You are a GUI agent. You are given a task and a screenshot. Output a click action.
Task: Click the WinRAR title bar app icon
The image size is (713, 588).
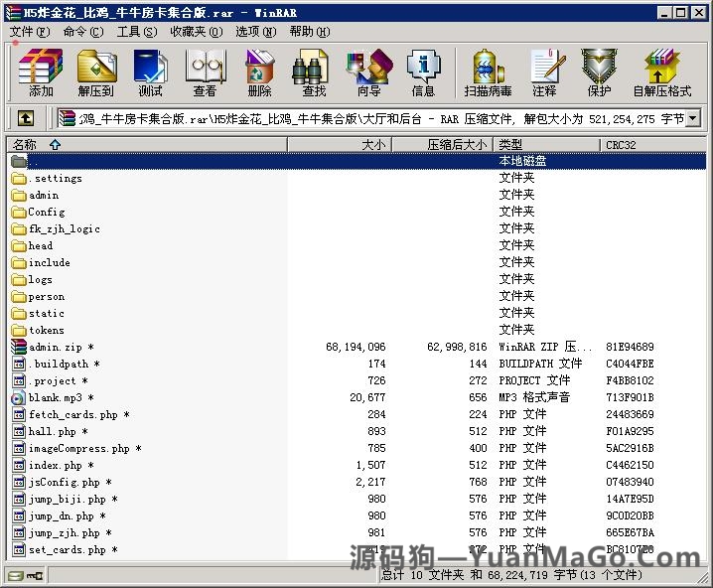pyautogui.click(x=13, y=13)
